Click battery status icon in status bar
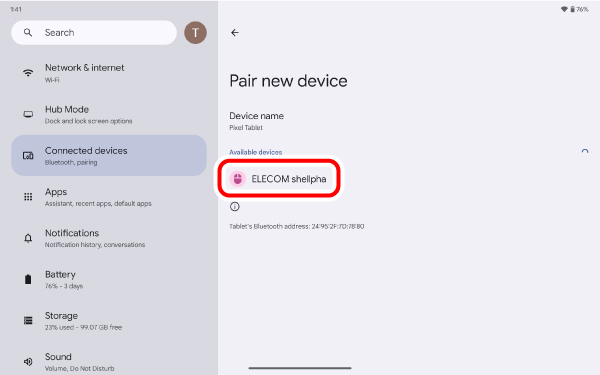This screenshot has width=600, height=375. click(x=573, y=9)
